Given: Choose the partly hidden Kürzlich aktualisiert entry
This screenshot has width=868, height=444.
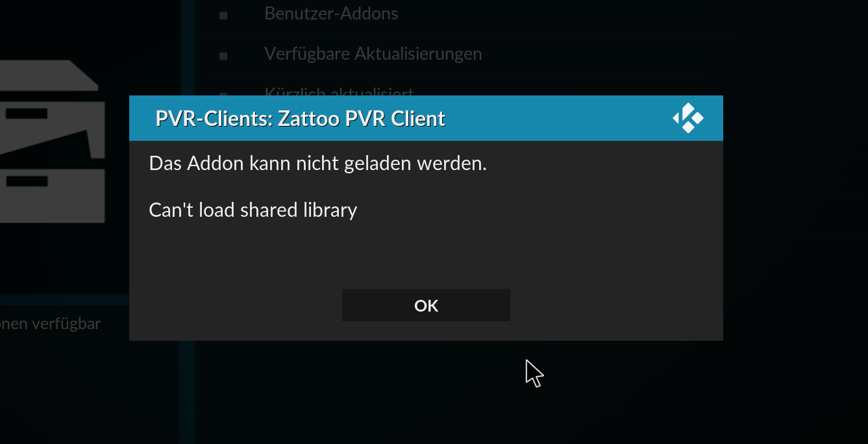Looking at the screenshot, I should [x=339, y=91].
